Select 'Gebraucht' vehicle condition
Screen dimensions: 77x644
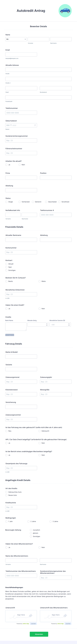(39, 431)
